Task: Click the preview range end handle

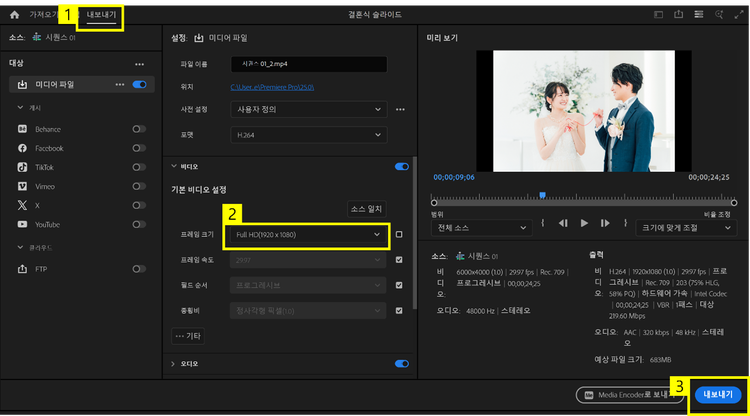Action: pyautogui.click(x=734, y=203)
